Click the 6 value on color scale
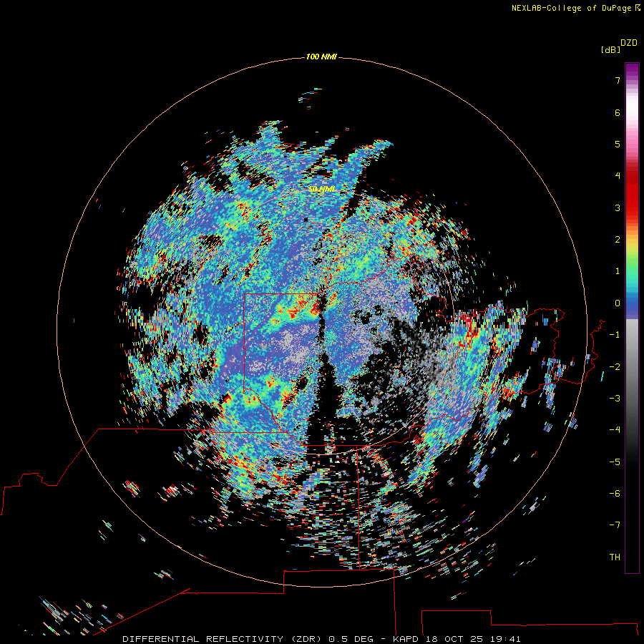The image size is (644, 644). coord(618,112)
